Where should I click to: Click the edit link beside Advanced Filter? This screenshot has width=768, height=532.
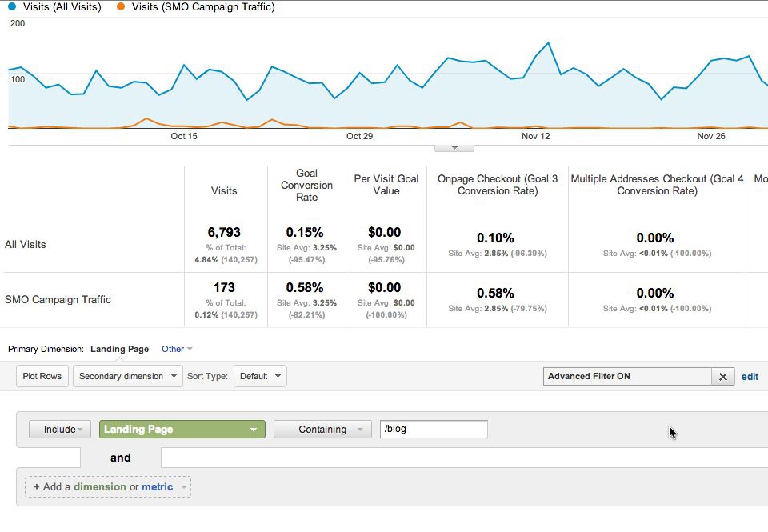[750, 376]
